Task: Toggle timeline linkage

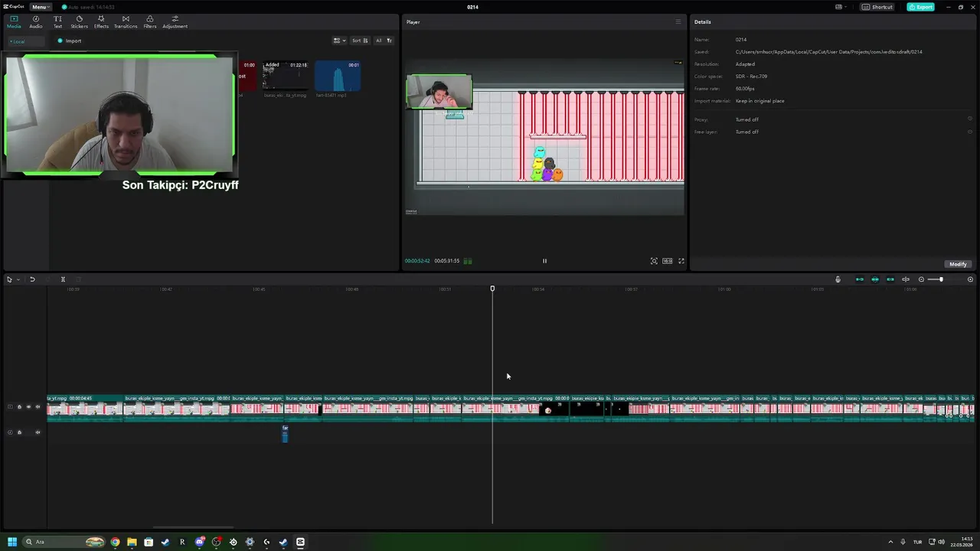Action: (x=890, y=279)
